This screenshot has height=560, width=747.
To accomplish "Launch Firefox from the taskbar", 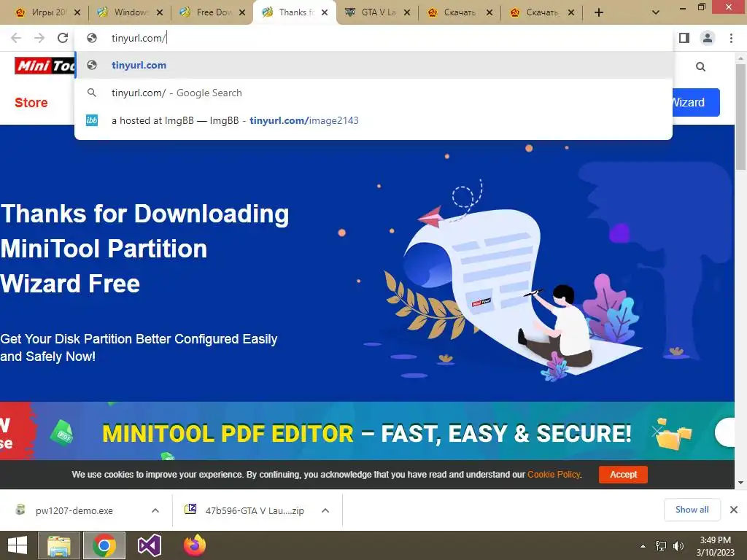I will tap(194, 545).
